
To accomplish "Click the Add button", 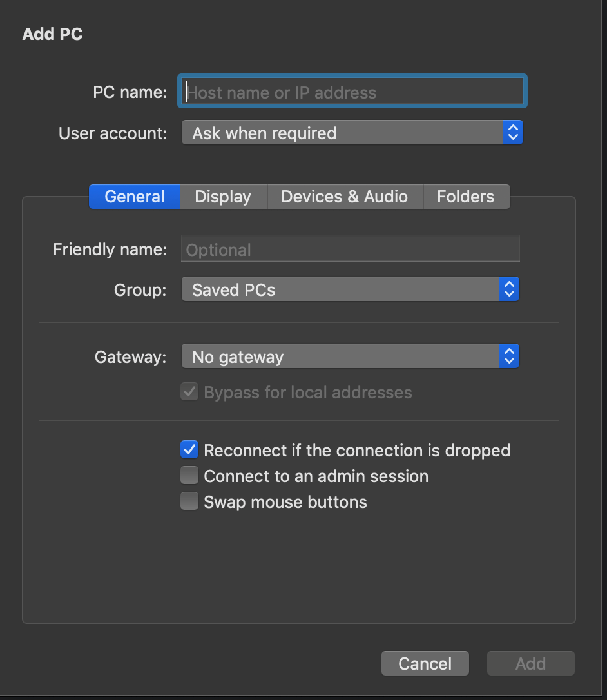I will (x=530, y=663).
